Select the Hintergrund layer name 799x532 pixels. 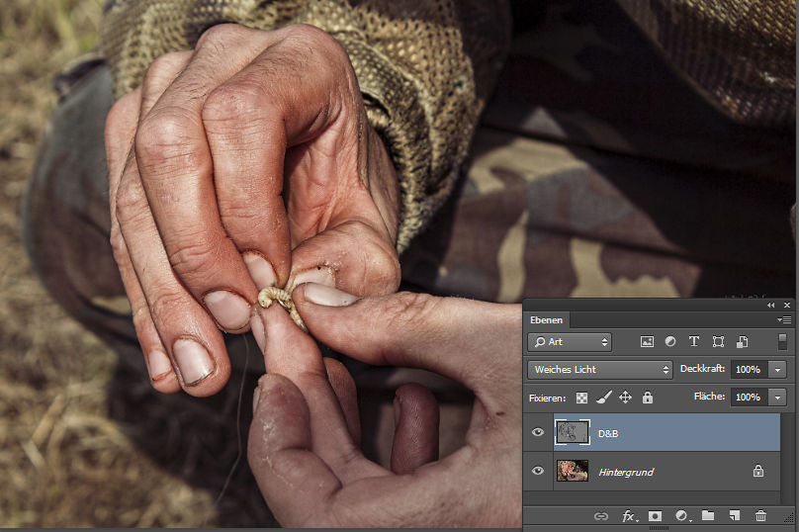coord(626,473)
